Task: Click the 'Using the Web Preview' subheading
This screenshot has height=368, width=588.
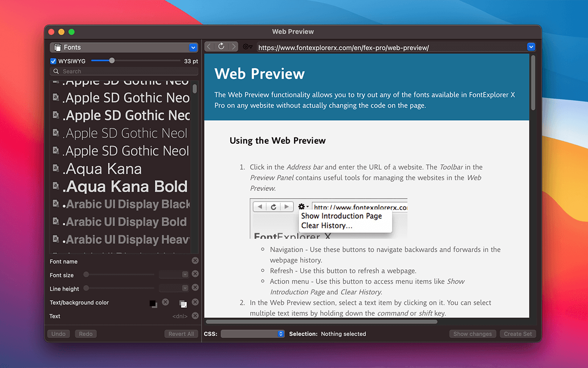Action: pos(277,141)
